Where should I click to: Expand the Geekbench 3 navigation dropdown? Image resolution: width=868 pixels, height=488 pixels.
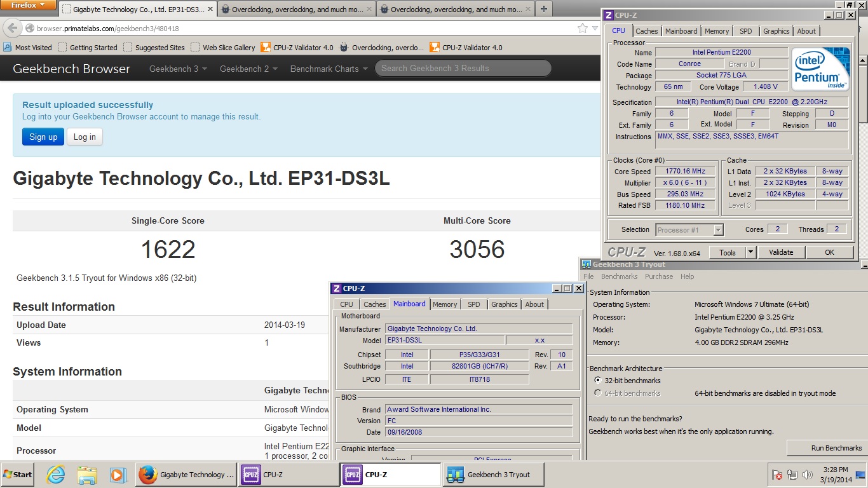click(178, 69)
